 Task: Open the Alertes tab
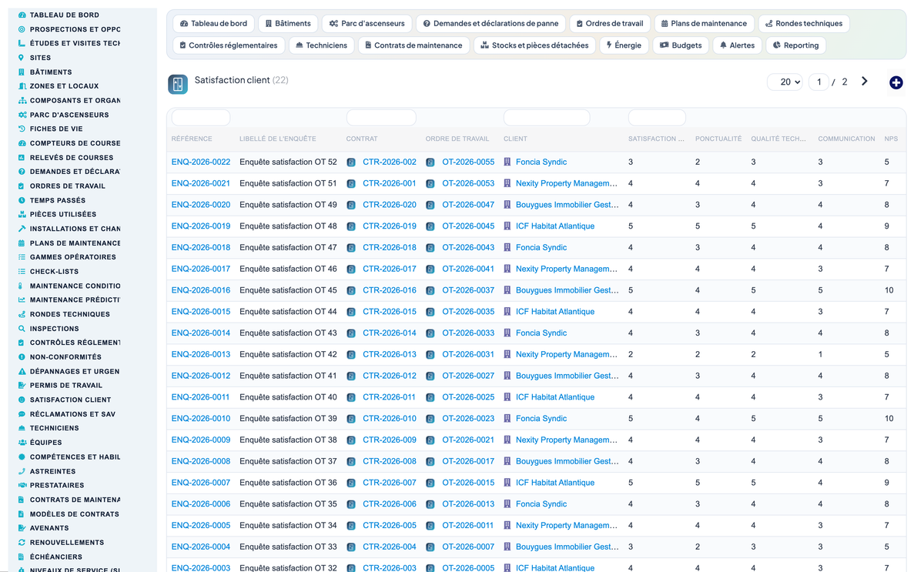(x=737, y=45)
